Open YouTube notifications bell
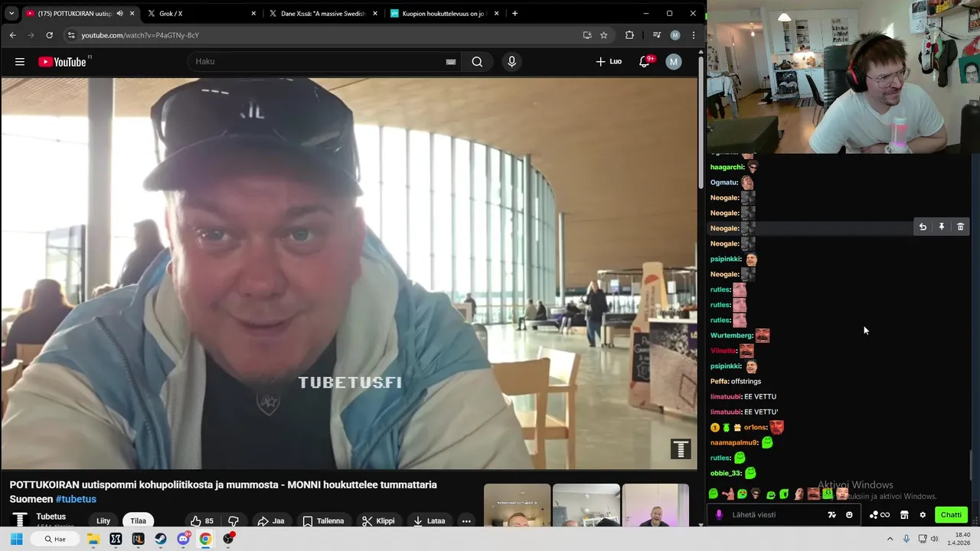 [x=645, y=62]
